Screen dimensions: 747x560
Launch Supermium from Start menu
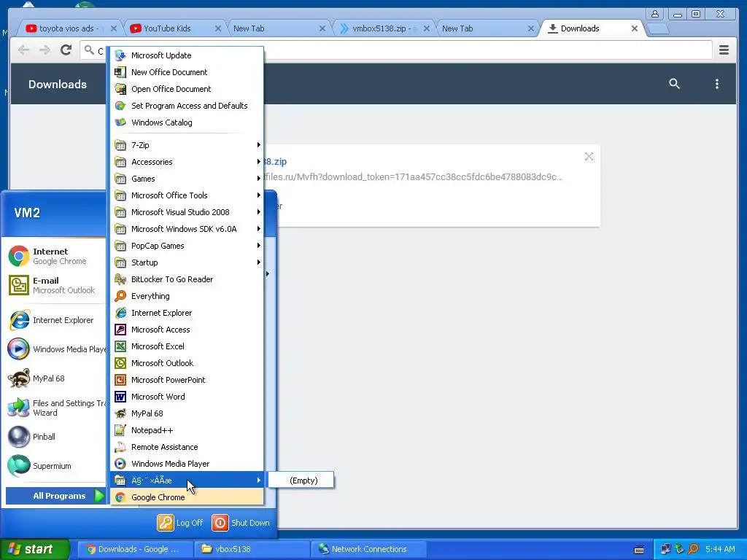(x=56, y=466)
